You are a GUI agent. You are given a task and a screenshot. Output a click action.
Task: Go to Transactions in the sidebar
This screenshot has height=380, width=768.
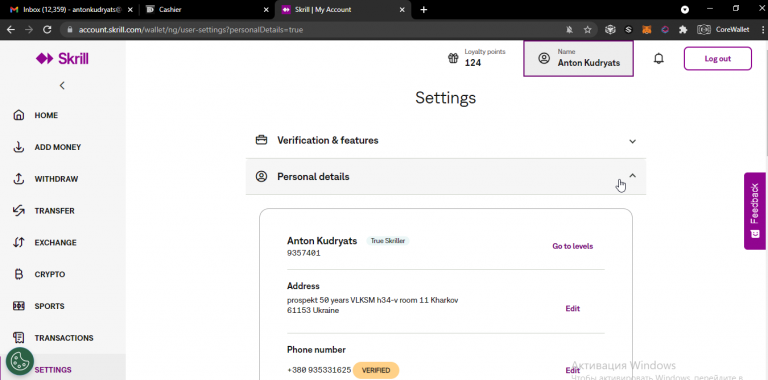point(63,338)
